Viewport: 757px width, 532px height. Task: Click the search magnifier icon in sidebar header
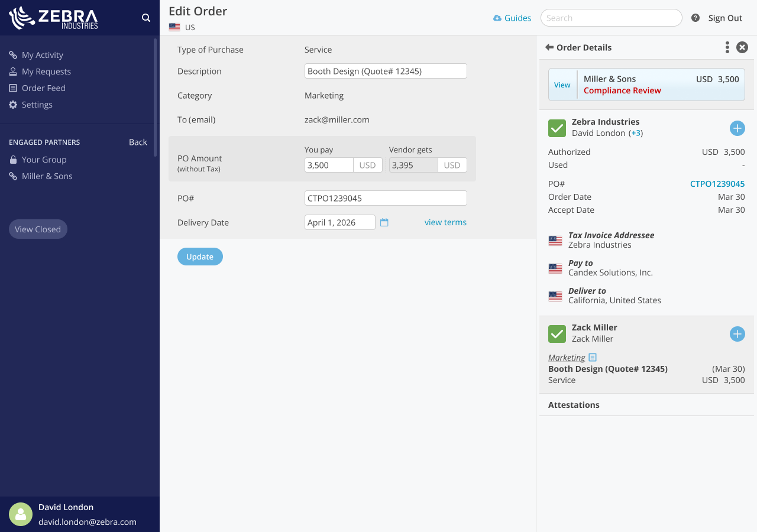(x=146, y=18)
